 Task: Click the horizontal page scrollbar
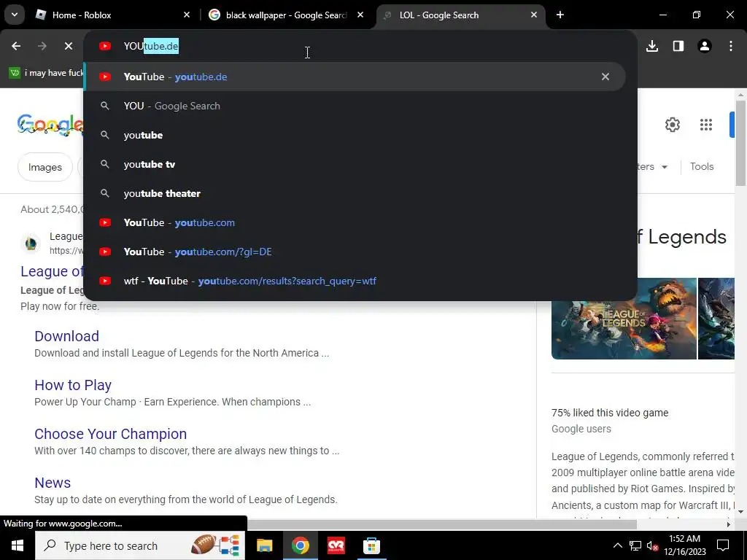coord(442,524)
